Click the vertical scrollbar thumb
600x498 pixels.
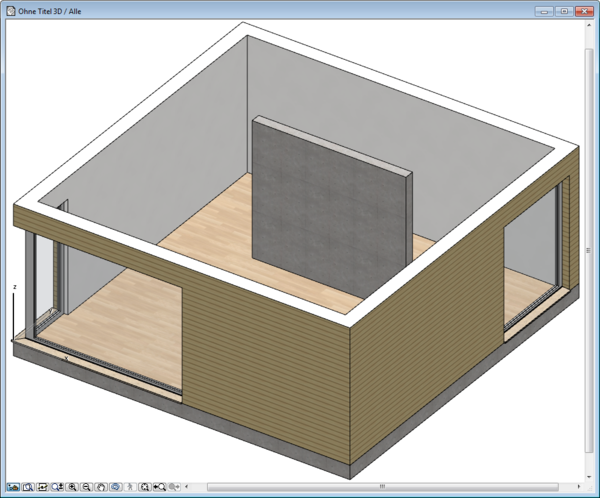coord(589,251)
